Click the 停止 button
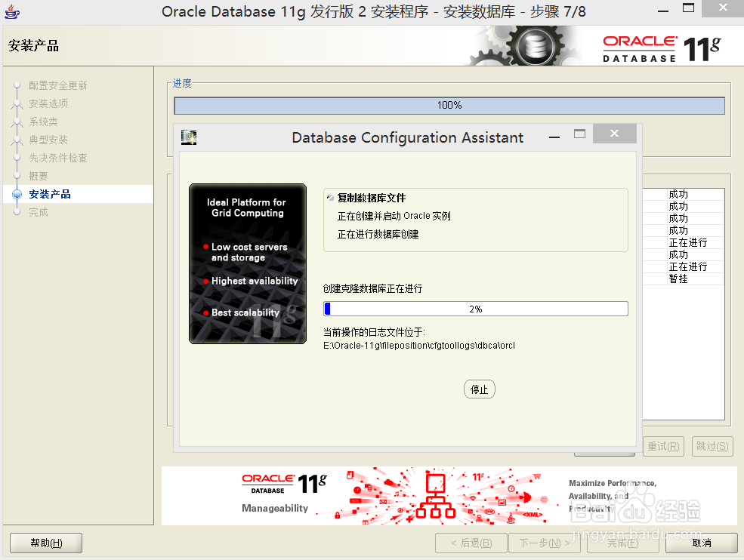744x560 pixels. coord(479,389)
